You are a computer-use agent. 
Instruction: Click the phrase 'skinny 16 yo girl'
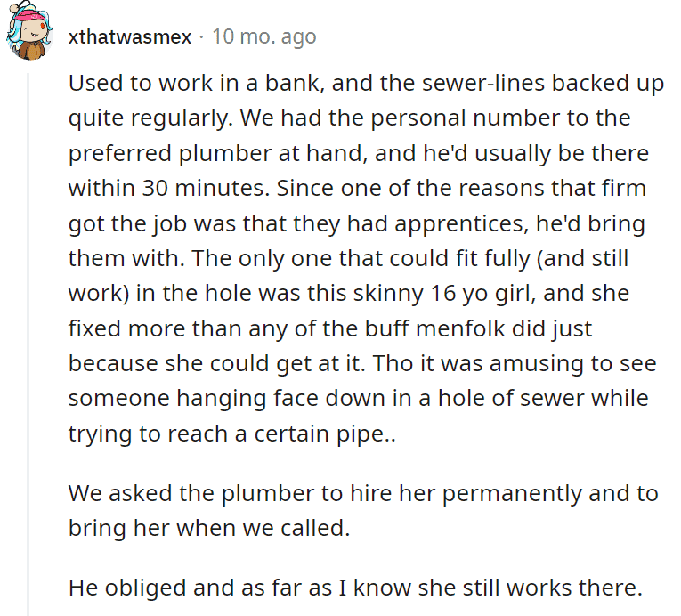coord(442,294)
